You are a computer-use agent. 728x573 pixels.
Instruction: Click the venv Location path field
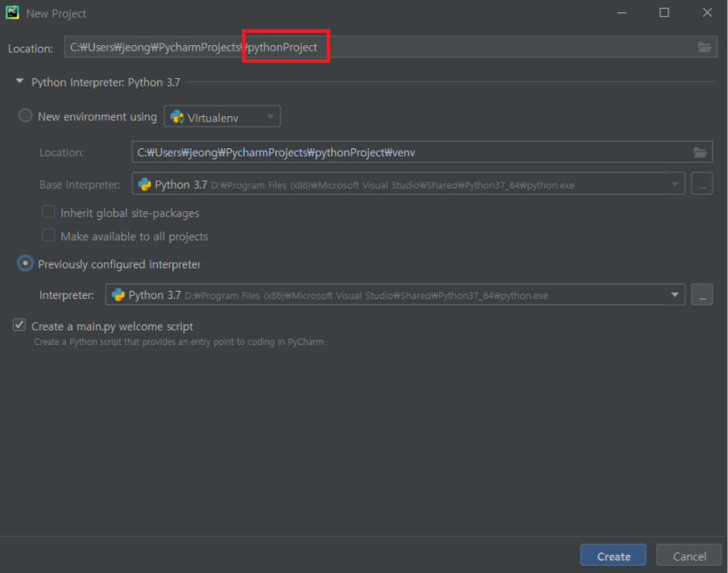tap(422, 152)
